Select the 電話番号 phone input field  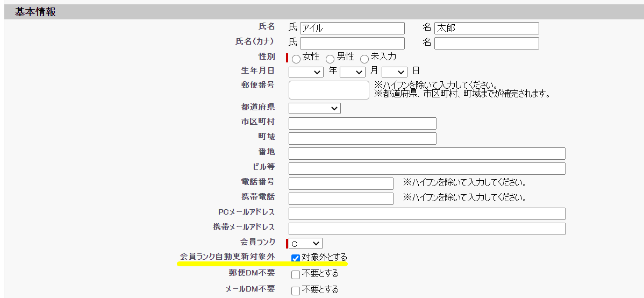[x=341, y=184]
